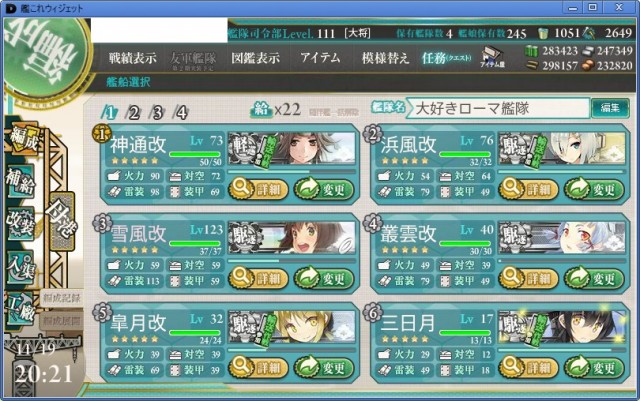Switch to fleet number 4 tab

pyautogui.click(x=181, y=112)
